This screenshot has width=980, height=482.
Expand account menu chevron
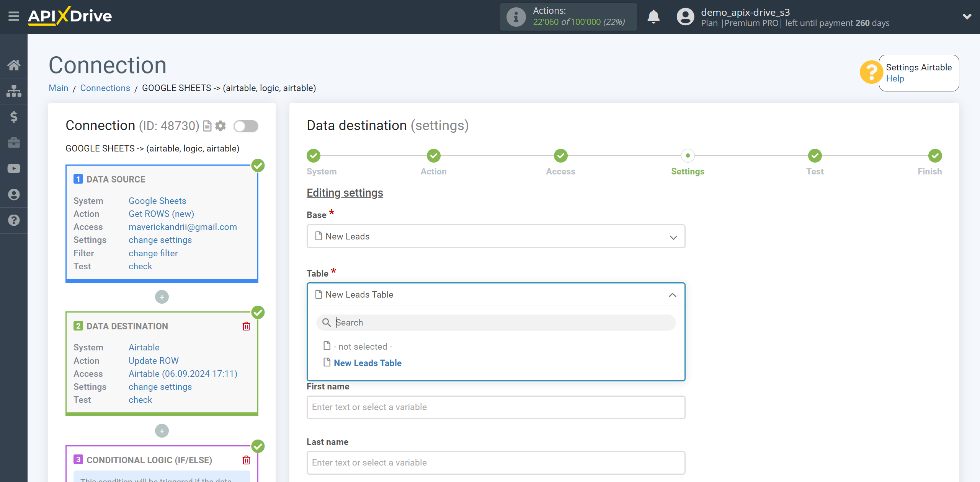coord(967,16)
